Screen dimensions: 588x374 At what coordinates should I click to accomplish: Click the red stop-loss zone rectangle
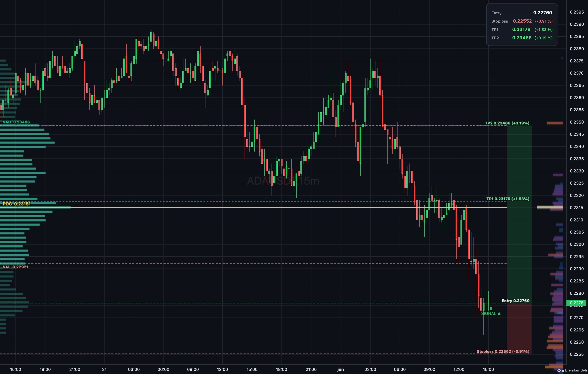[519, 328]
